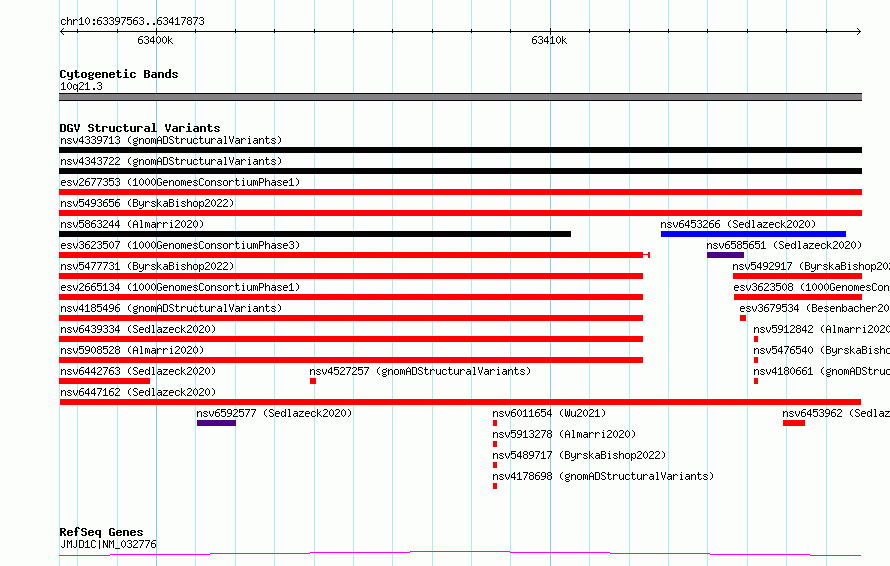Select purple bar under nsv6592577
Image resolution: width=890 pixels, height=566 pixels.
(x=216, y=423)
